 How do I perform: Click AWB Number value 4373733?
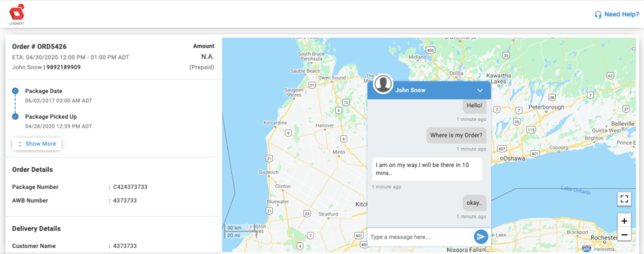[125, 200]
